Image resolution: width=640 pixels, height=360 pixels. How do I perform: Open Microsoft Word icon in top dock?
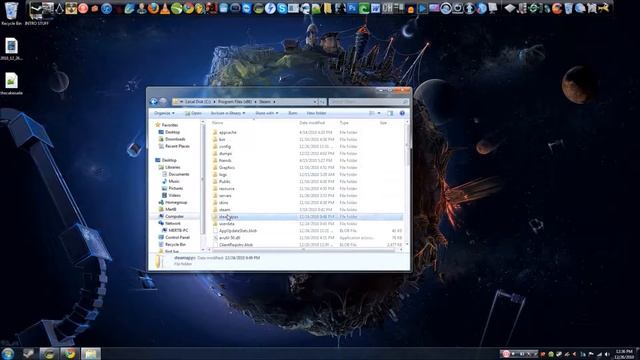pos(375,8)
